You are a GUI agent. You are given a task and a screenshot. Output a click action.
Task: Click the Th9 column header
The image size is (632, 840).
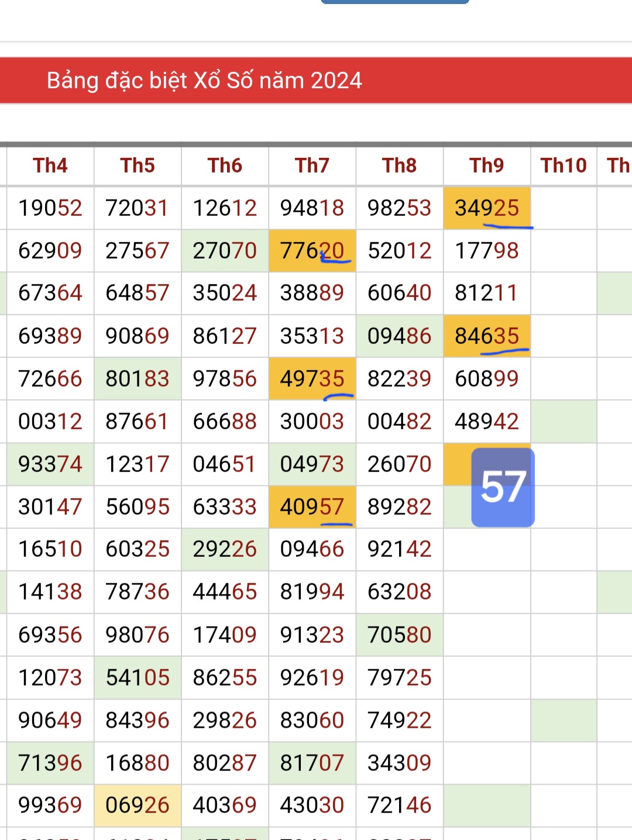486,166
